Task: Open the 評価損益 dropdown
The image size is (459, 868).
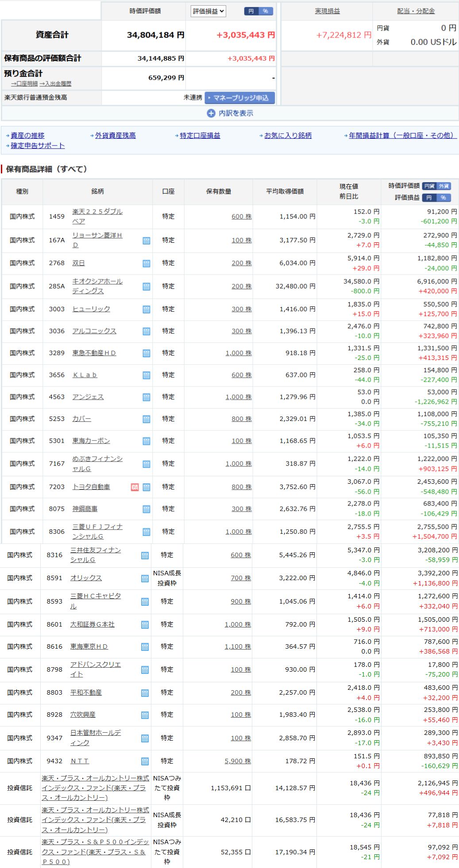Action: pyautogui.click(x=208, y=11)
